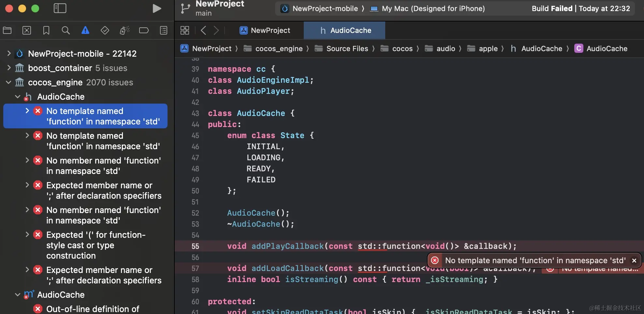The height and width of the screenshot is (314, 644).
Task: Close the inline error message popup
Action: click(634, 261)
